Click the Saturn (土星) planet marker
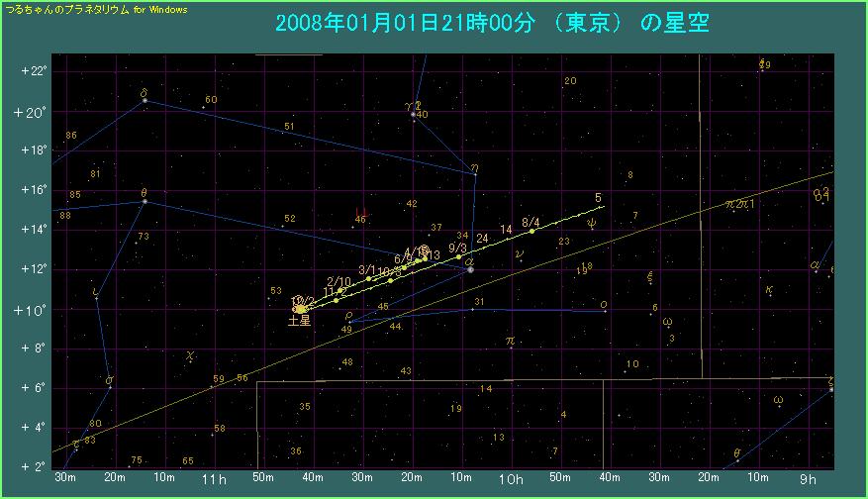This screenshot has width=868, height=499. pyautogui.click(x=300, y=309)
